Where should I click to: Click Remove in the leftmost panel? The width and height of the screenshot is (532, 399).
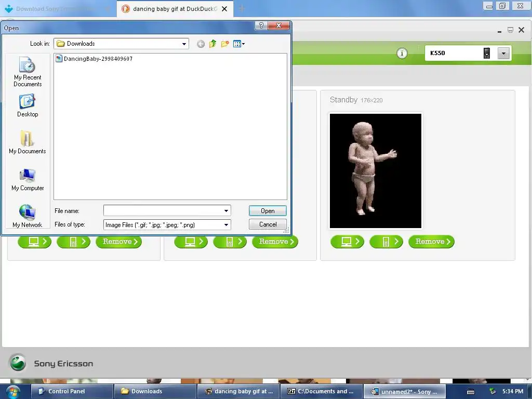(x=118, y=242)
